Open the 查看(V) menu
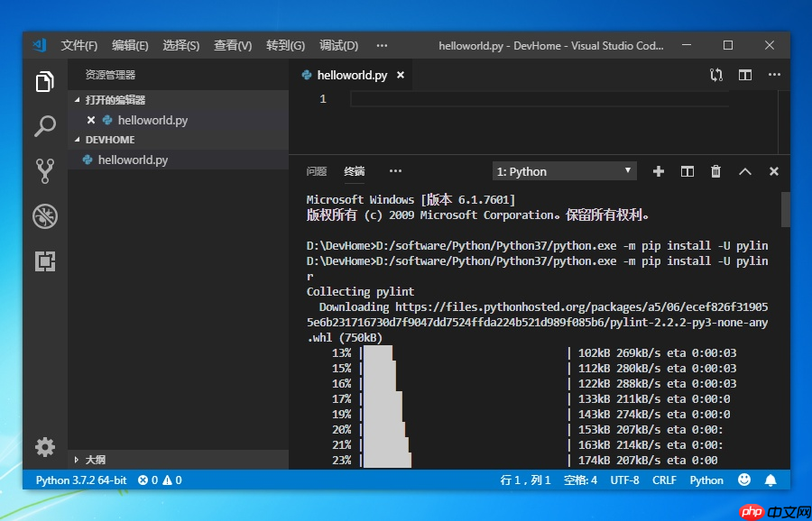This screenshot has width=812, height=521. pyautogui.click(x=233, y=46)
